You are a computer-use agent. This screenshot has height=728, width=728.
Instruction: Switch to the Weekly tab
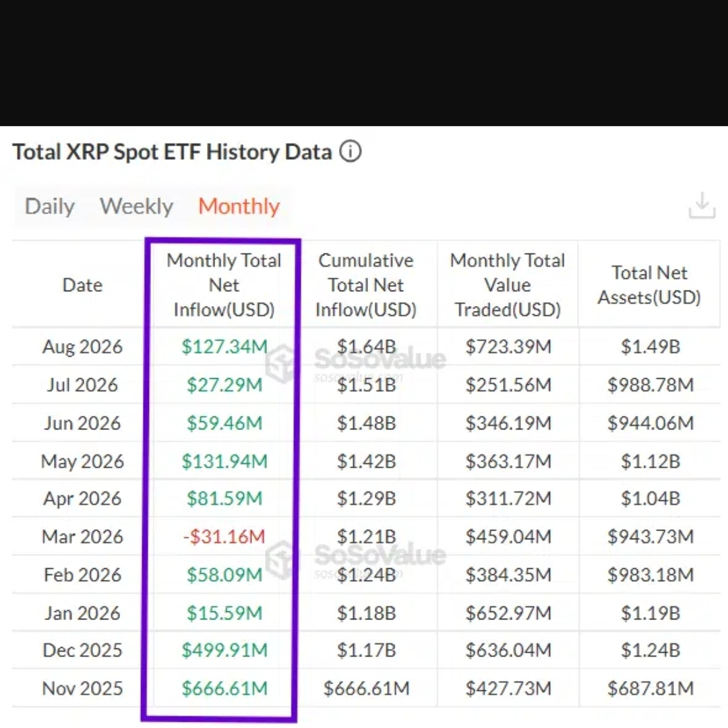[x=136, y=206]
